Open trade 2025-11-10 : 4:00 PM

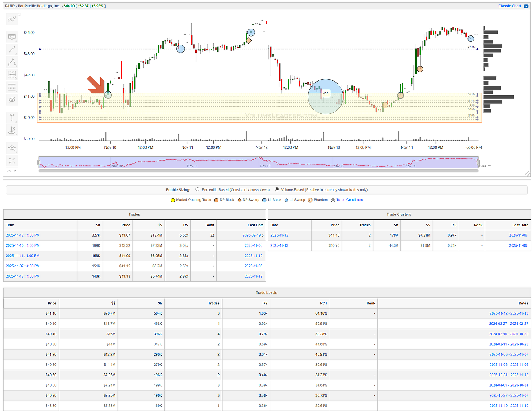(23, 245)
